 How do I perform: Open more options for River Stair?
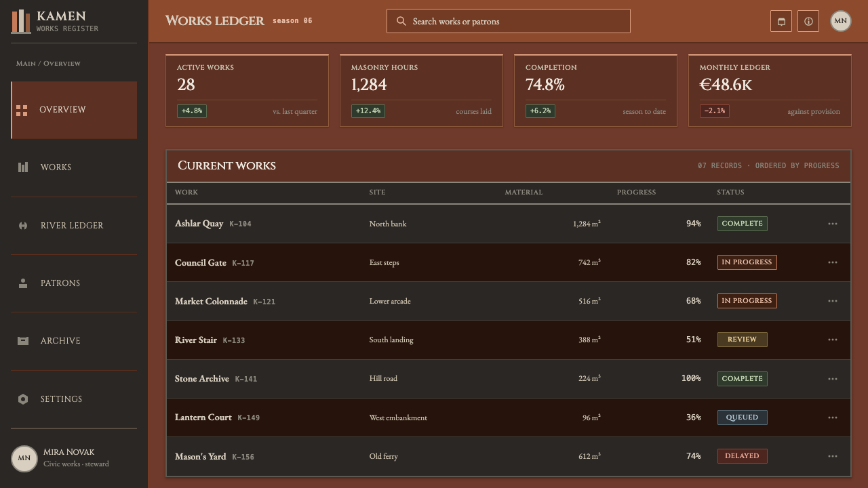pos(833,340)
